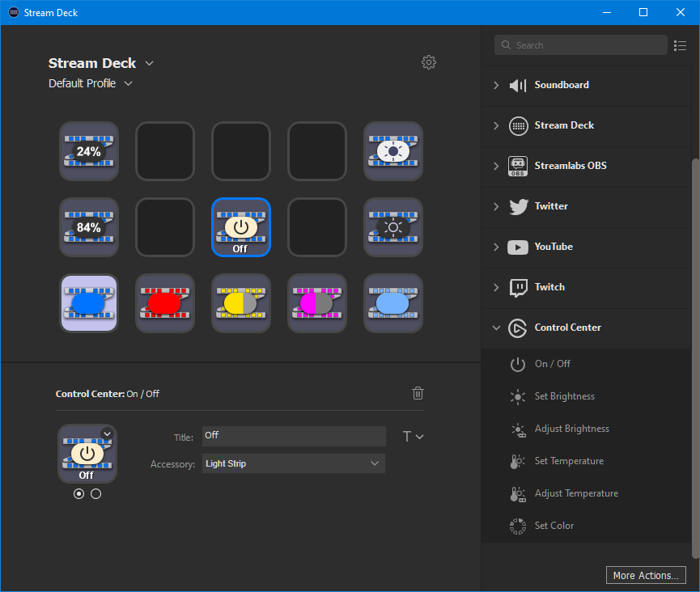Viewport: 700px width, 592px height.
Task: Open the Stream Deck device dropdown
Action: click(149, 63)
